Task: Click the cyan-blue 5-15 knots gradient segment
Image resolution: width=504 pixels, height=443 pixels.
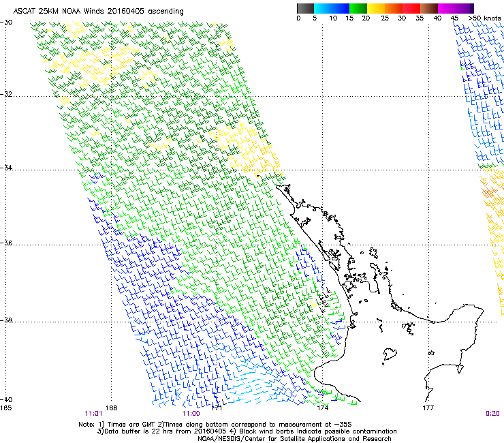Action: 332,8
